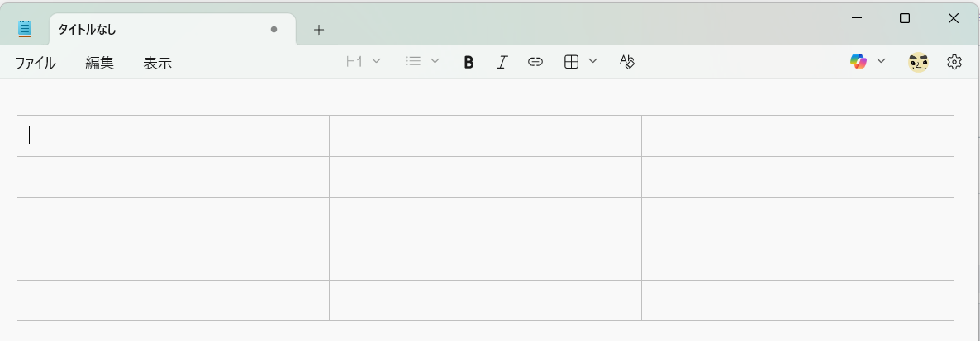Clear formatting with eraser icon
Screen dimensions: 980x341
[627, 62]
